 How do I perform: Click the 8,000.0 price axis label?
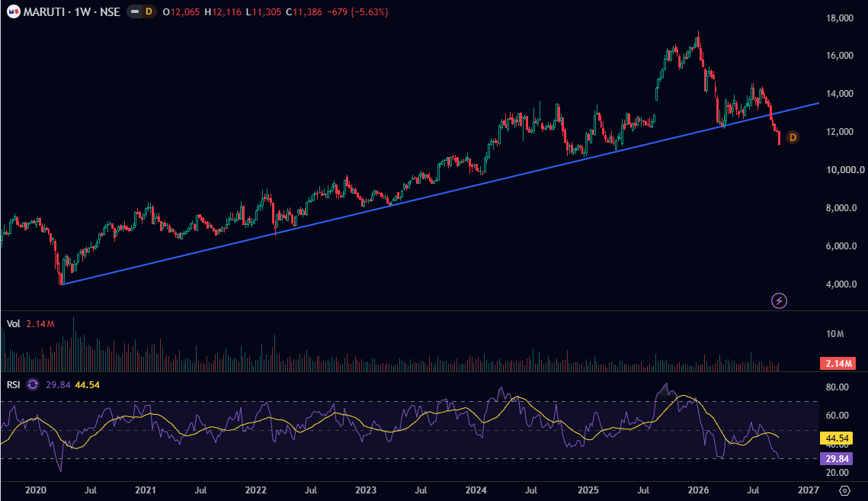click(841, 208)
